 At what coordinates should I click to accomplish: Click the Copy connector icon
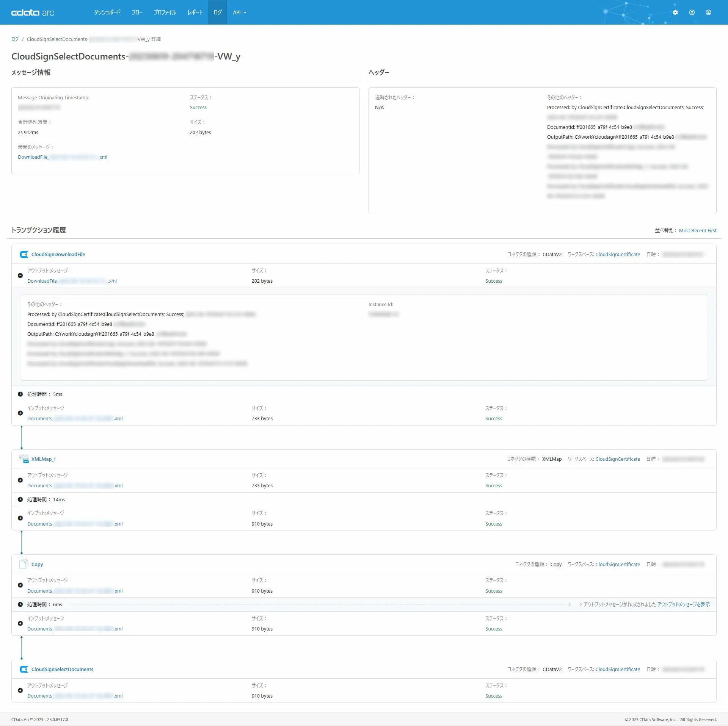pyautogui.click(x=24, y=564)
